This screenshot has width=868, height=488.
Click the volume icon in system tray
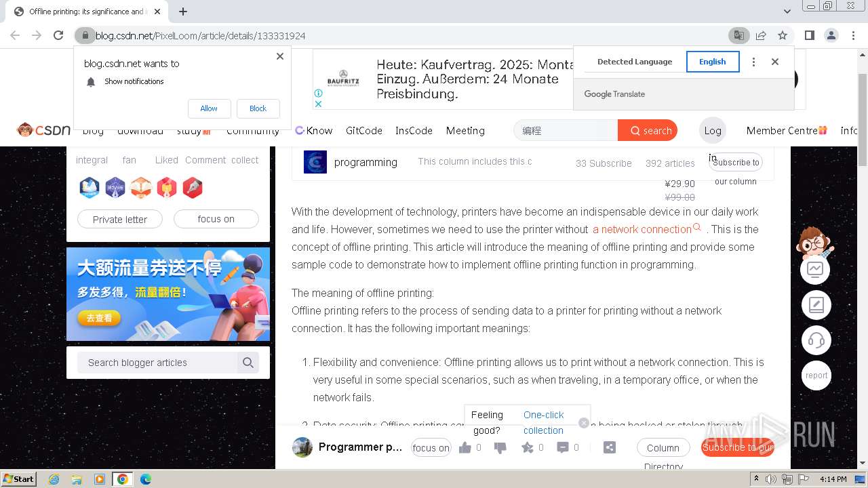tap(772, 479)
